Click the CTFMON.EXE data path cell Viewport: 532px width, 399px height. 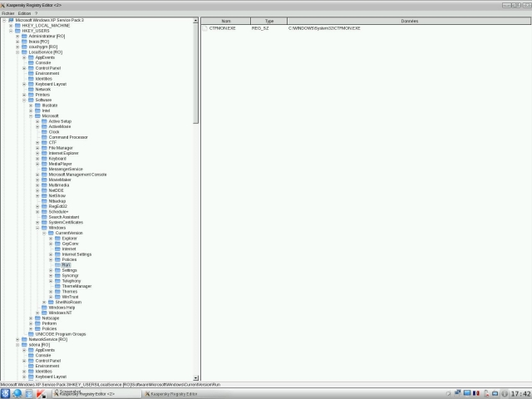(x=324, y=28)
